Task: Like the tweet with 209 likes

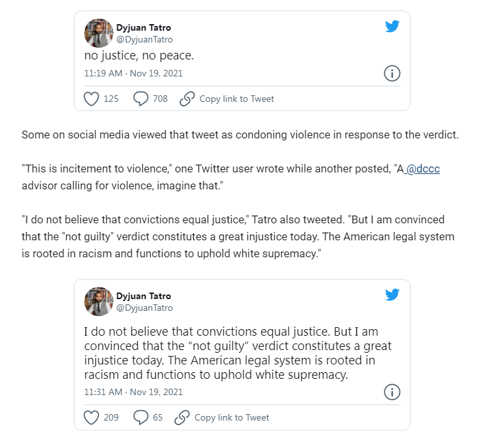Action: [x=91, y=417]
